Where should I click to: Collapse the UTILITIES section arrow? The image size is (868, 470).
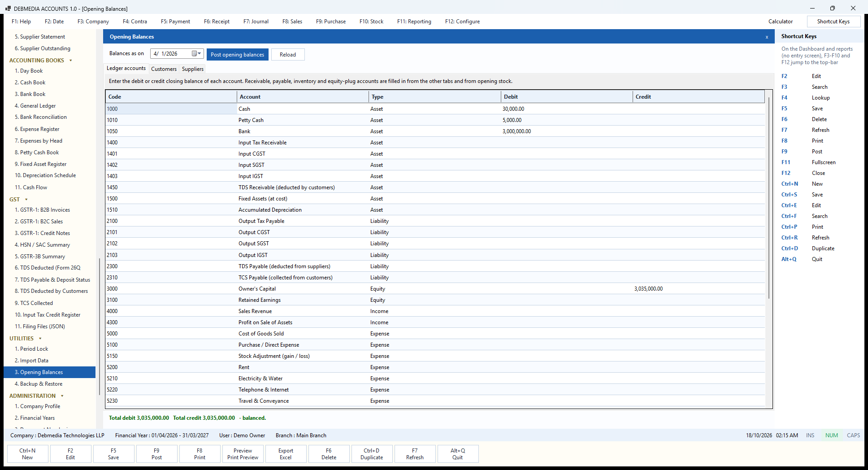40,339
